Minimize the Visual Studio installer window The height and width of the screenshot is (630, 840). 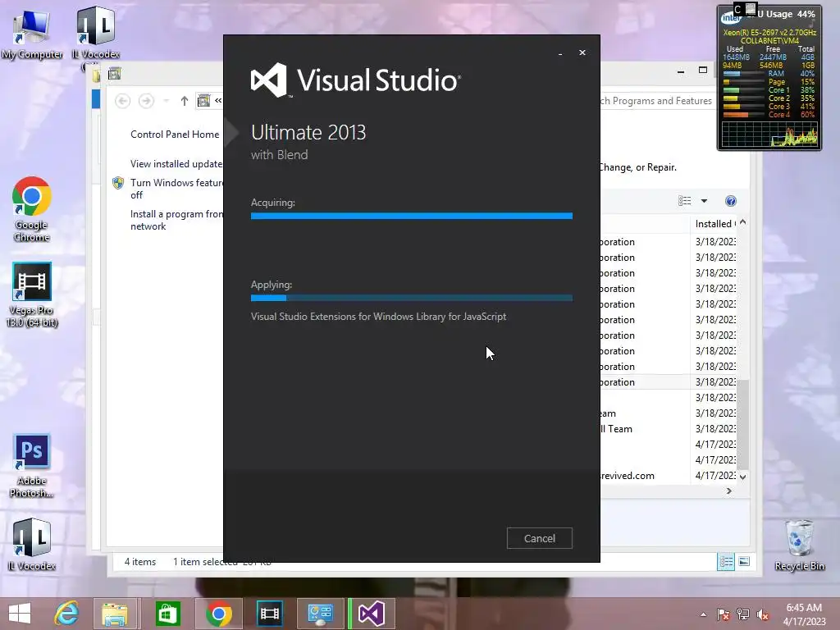point(560,53)
